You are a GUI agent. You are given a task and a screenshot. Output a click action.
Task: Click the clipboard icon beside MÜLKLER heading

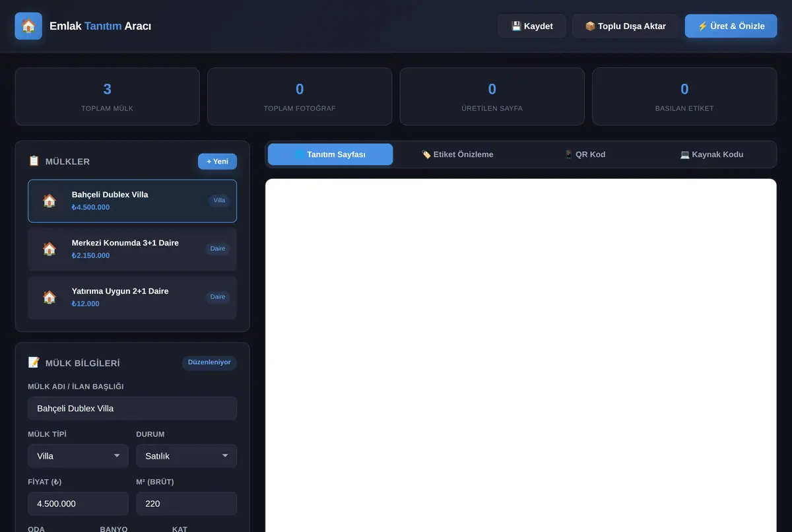point(34,161)
